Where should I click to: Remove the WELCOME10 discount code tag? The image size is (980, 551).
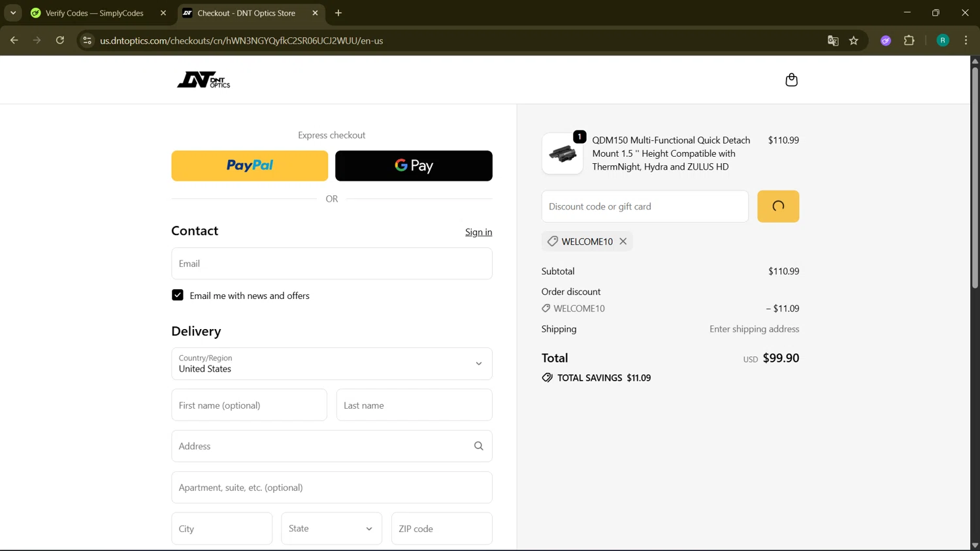(x=623, y=242)
